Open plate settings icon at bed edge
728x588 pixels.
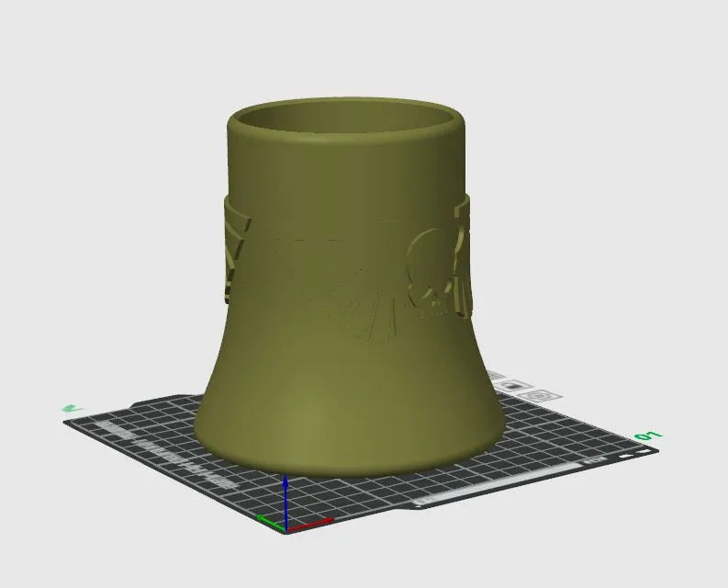click(541, 397)
